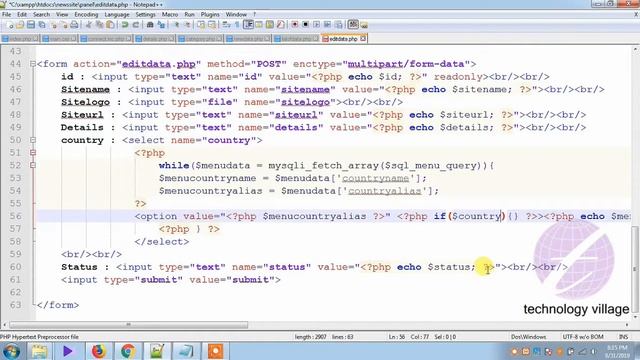The width and height of the screenshot is (640, 360).
Task: Click the Save Recorded Macro icon
Action: pos(338,25)
